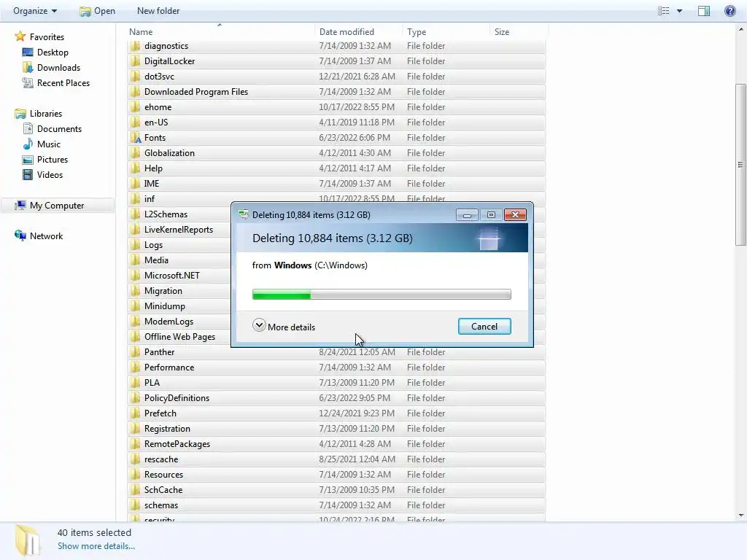Viewport: 747px width, 560px height.
Task: Select the ehome folder icon
Action: tap(135, 106)
